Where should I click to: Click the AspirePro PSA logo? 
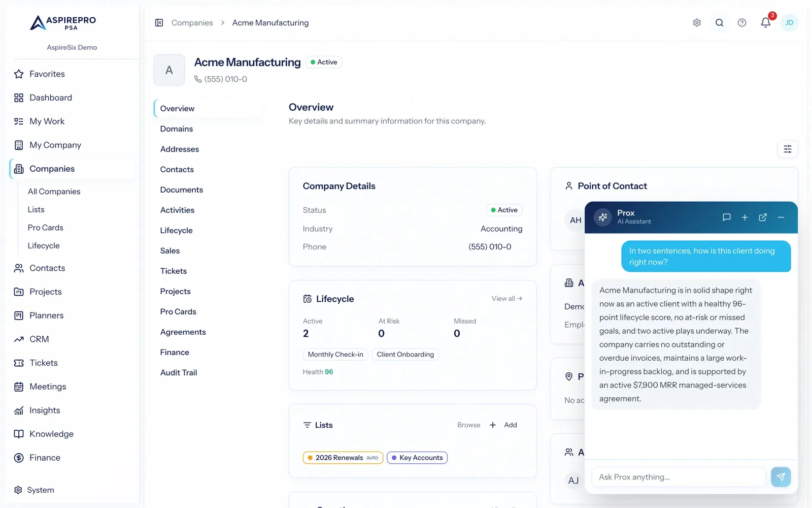(x=63, y=22)
